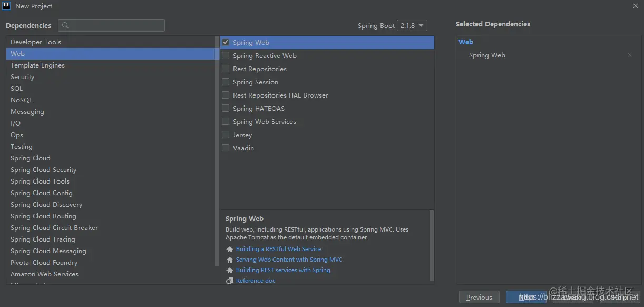Select the SQL category

pos(111,89)
